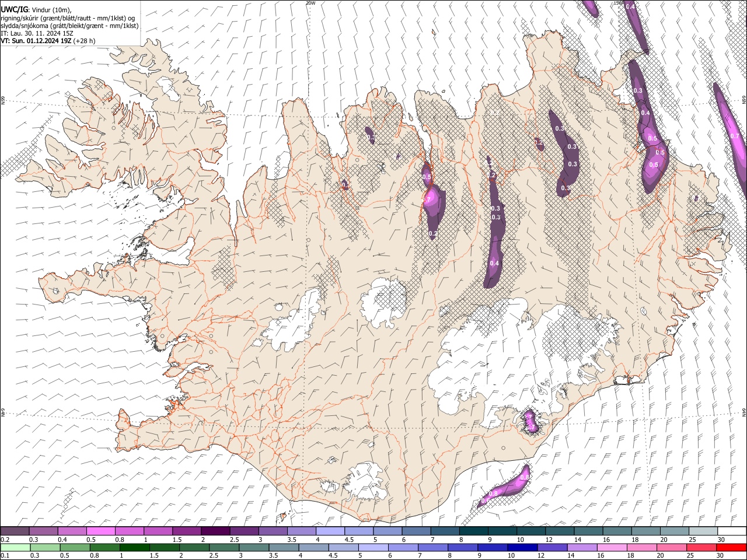The height and width of the screenshot is (560, 747).
Task: Click the white 30 snow legend swatch
Action: click(732, 531)
